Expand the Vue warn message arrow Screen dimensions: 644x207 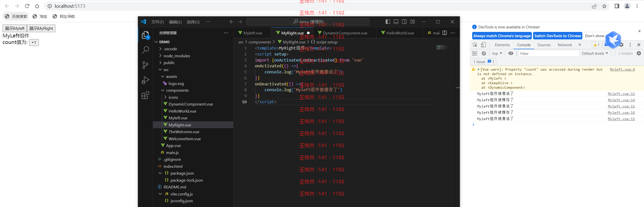(478, 70)
